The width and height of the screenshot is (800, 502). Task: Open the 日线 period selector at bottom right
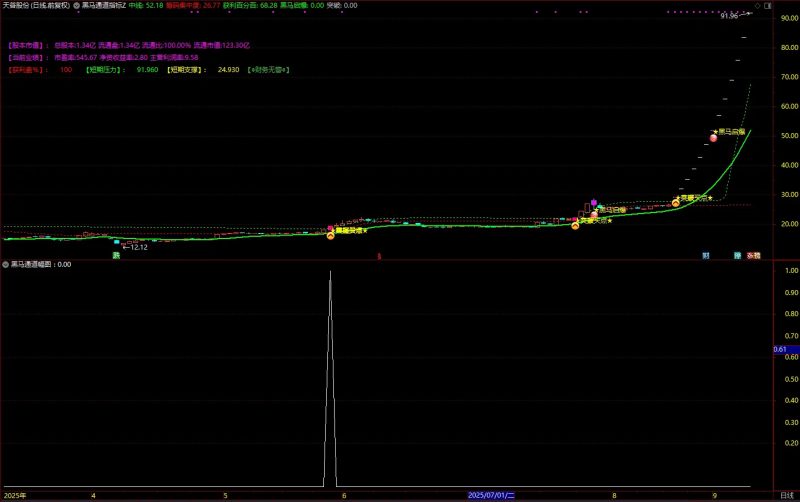click(x=786, y=495)
